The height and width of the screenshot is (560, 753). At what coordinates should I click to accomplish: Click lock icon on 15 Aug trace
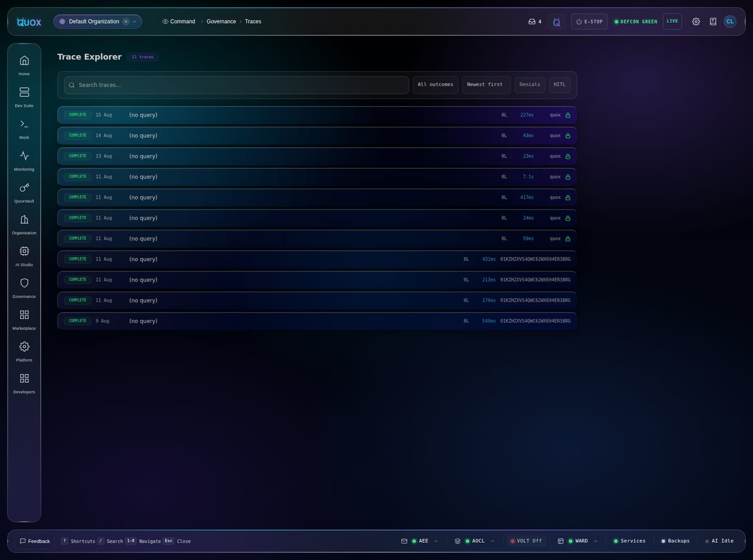click(x=568, y=115)
